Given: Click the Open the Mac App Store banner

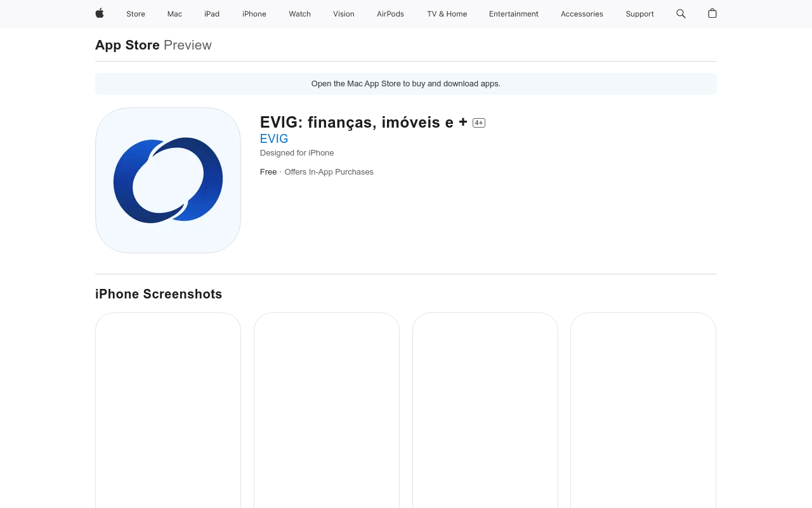Looking at the screenshot, I should [405, 83].
